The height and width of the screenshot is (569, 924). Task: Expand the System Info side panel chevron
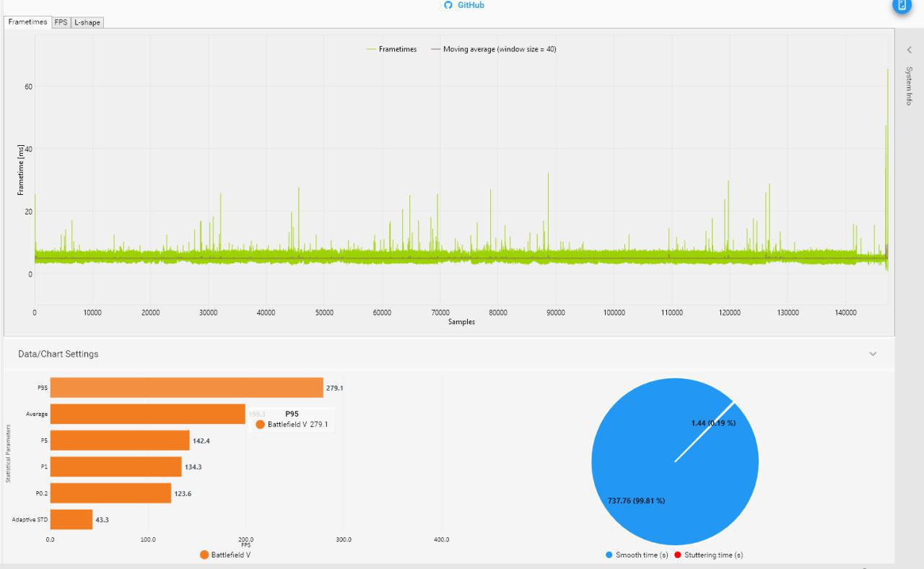tap(909, 50)
